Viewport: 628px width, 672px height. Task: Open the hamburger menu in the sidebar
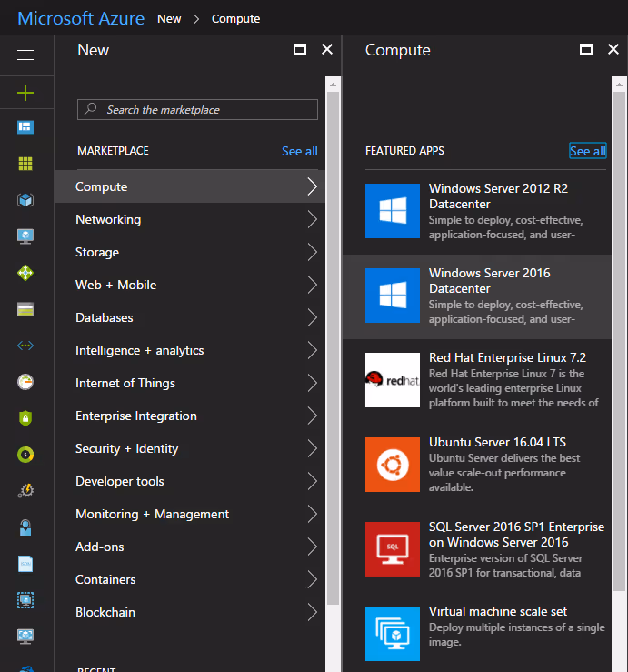pyautogui.click(x=25, y=55)
